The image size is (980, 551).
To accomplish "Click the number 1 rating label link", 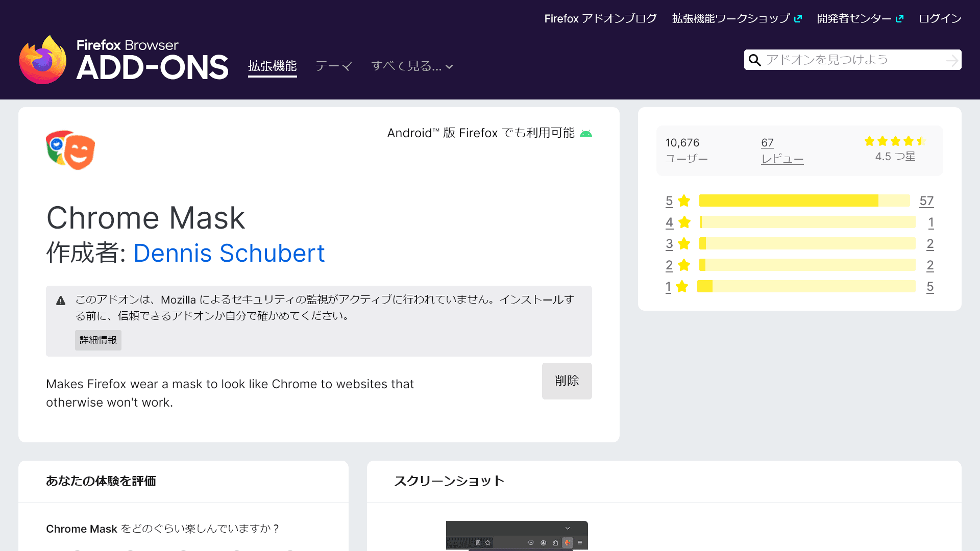I will 668,287.
